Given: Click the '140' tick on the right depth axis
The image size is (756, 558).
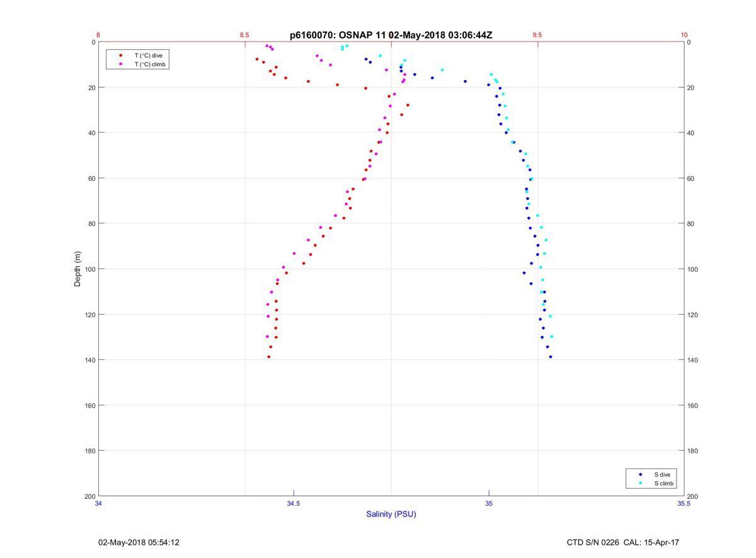Looking at the screenshot, I should (692, 360).
